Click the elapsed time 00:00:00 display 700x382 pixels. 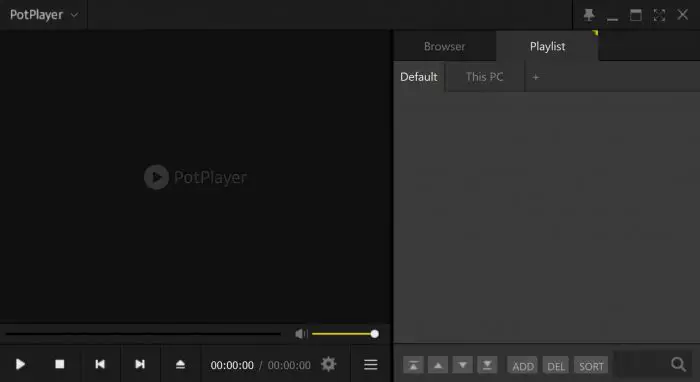232,365
